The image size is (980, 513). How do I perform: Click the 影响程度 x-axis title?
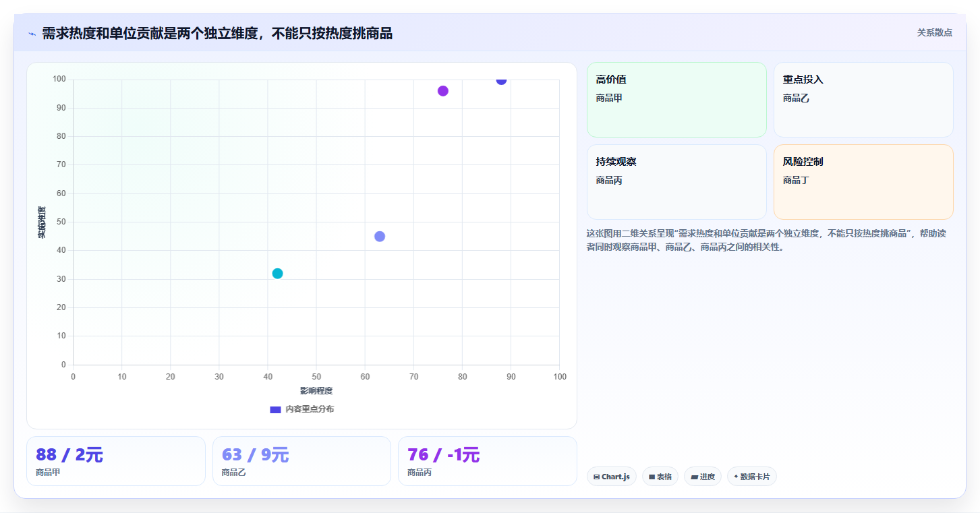point(316,391)
